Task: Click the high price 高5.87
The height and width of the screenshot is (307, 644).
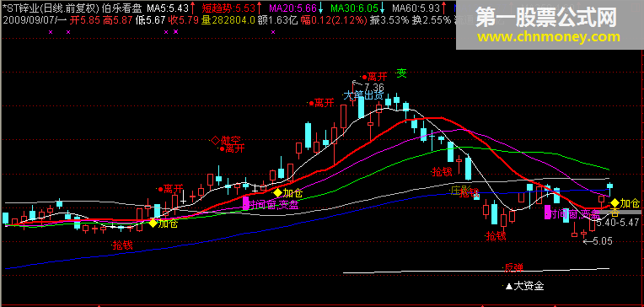Action: point(118,19)
